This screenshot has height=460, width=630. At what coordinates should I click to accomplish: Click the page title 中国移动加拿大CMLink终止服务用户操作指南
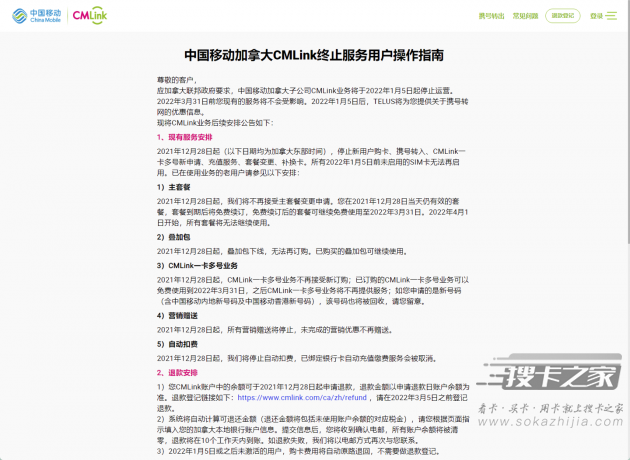(314, 55)
